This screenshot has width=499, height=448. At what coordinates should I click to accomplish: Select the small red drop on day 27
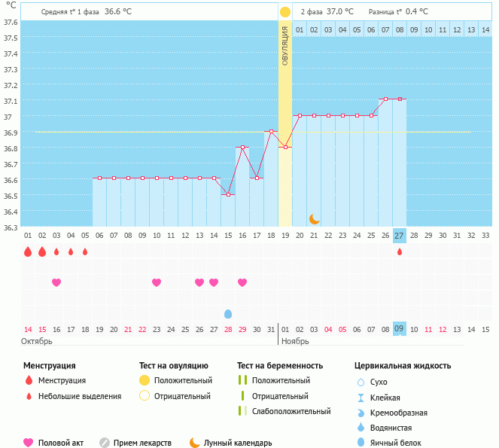coord(400,251)
